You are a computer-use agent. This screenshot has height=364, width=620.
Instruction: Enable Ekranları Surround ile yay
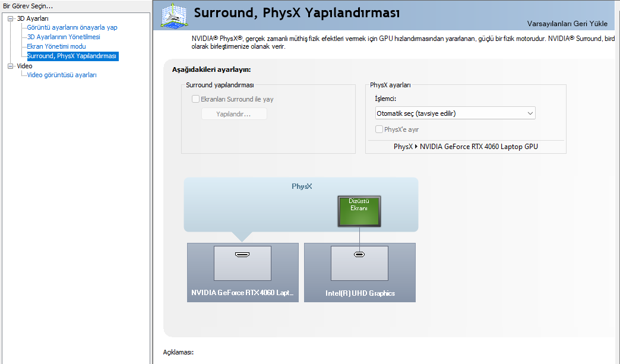coord(195,99)
